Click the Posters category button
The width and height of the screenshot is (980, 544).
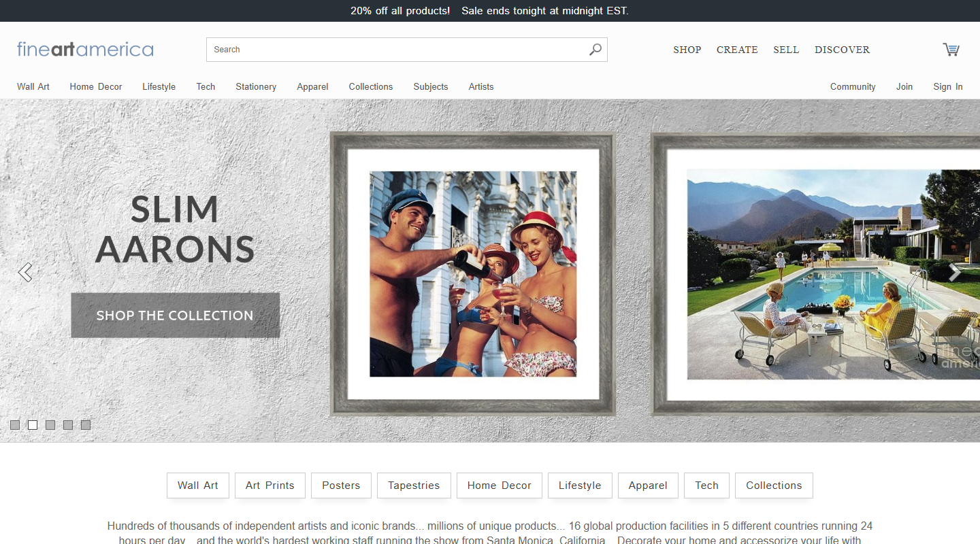(x=341, y=486)
